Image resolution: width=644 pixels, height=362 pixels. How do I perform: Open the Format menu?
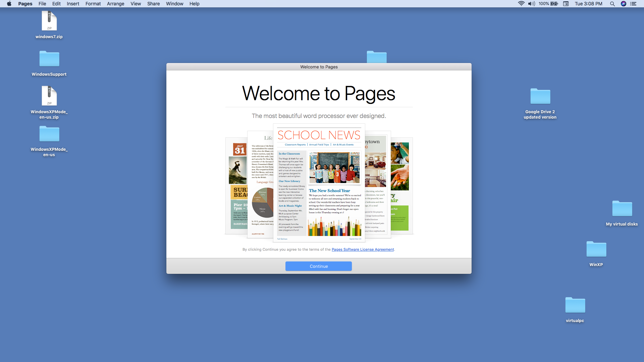click(x=93, y=4)
